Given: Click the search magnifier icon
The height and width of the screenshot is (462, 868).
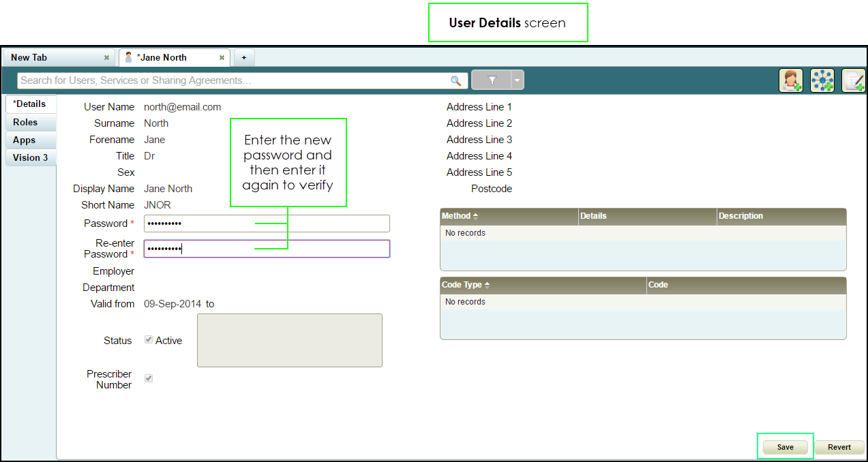Looking at the screenshot, I should click(x=456, y=80).
